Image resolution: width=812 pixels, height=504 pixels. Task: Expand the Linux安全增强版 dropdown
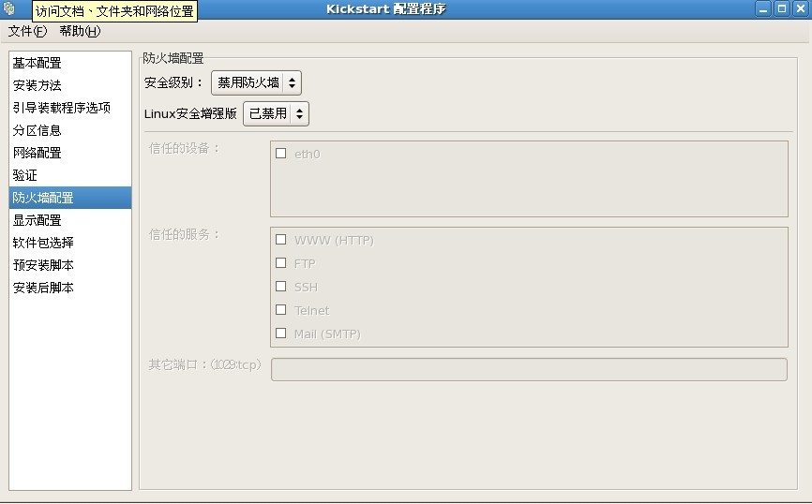coord(276,114)
